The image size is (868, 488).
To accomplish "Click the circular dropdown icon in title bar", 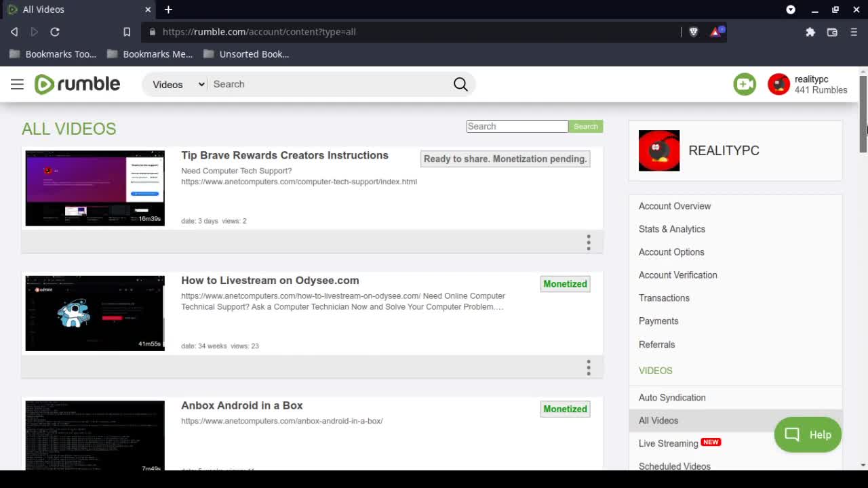I will [791, 9].
